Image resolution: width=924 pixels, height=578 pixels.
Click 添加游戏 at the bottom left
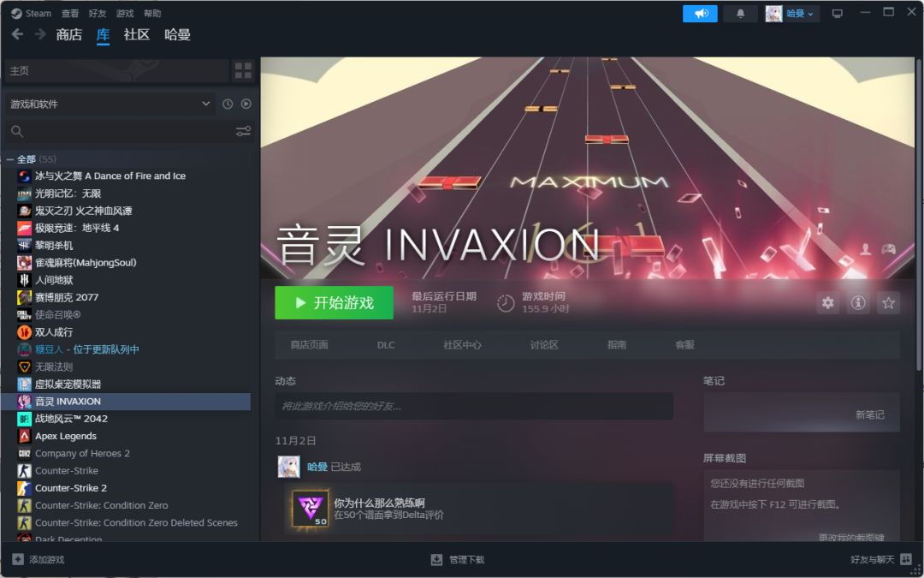pos(38,560)
